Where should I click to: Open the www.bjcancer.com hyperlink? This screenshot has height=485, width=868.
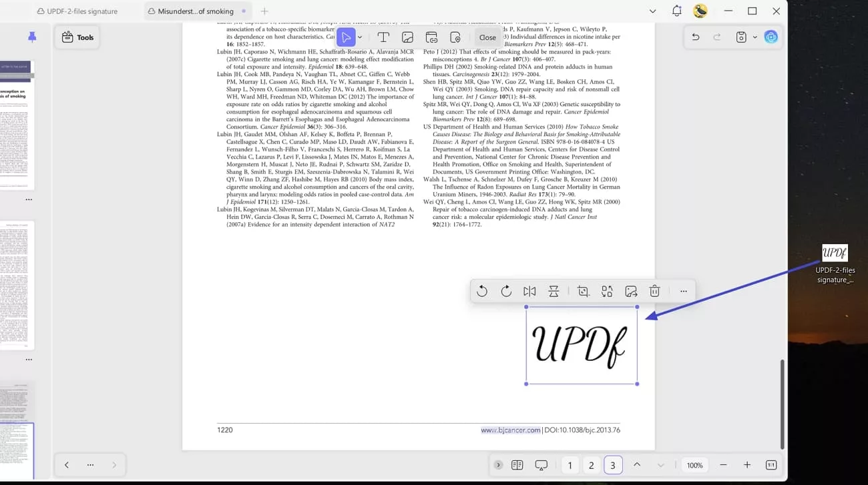pyautogui.click(x=510, y=430)
